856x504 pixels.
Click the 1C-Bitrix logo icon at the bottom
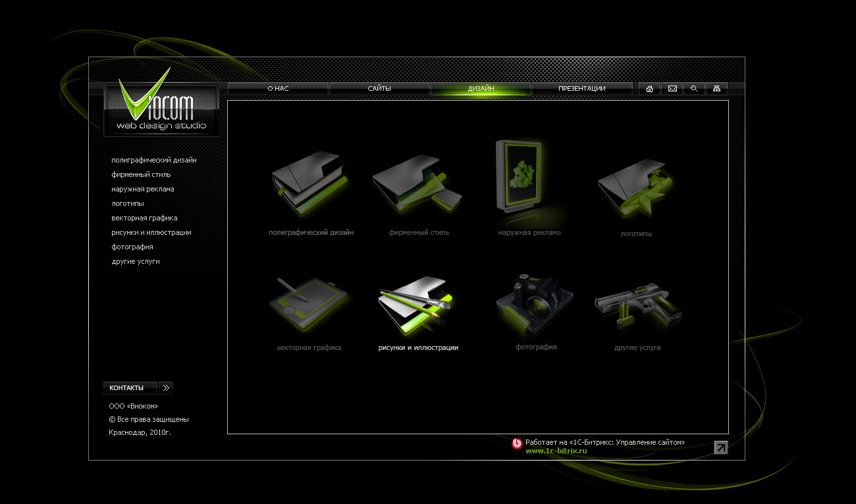(518, 443)
